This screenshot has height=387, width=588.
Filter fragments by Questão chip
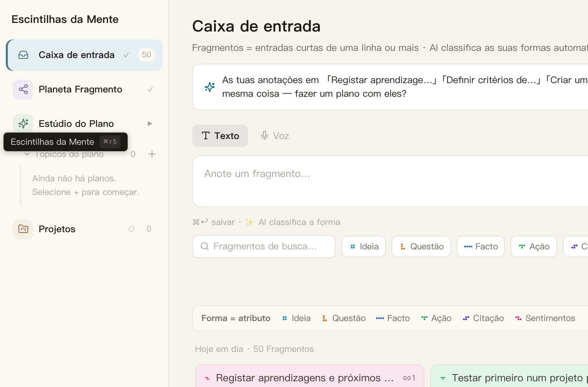421,247
